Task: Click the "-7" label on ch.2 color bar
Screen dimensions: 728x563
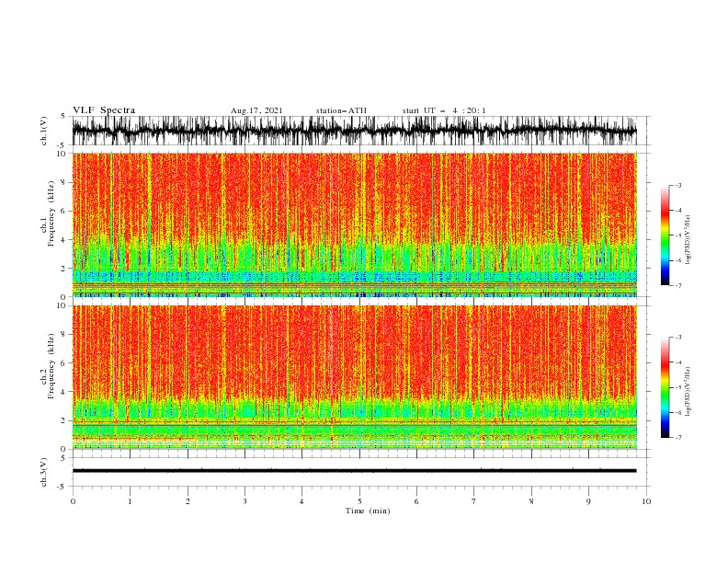Action: coord(677,438)
